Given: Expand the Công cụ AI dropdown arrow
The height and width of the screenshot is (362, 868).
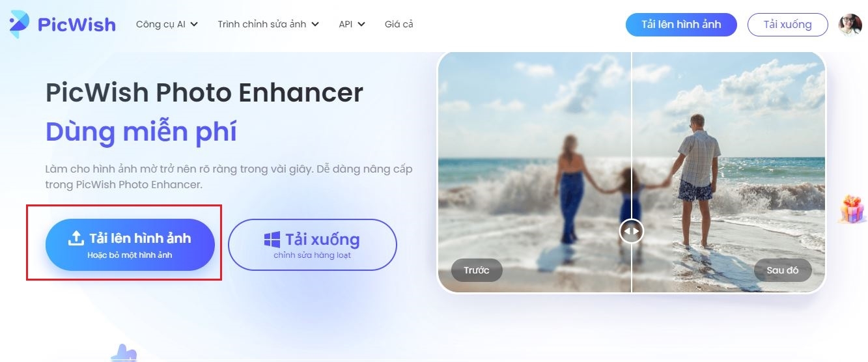Looking at the screenshot, I should [194, 25].
